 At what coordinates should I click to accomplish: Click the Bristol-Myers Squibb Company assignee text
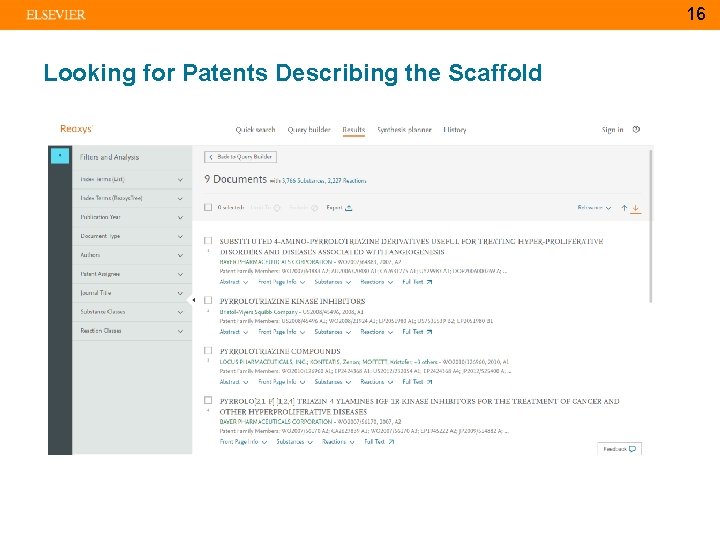pos(259,312)
